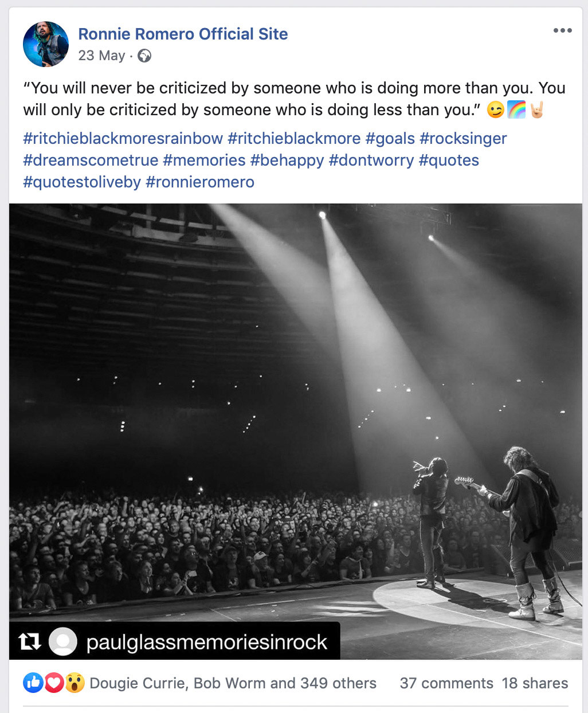Click the Wow face reaction icon

pyautogui.click(x=75, y=683)
